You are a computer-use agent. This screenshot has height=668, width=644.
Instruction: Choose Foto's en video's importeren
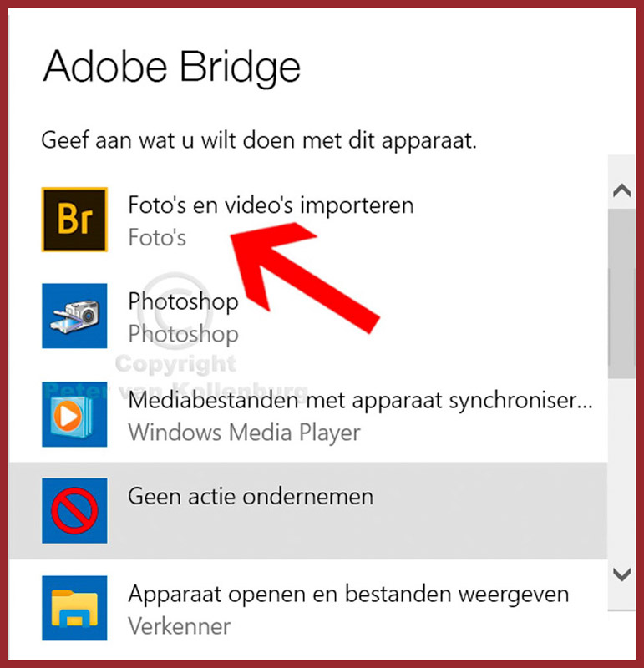tap(271, 205)
